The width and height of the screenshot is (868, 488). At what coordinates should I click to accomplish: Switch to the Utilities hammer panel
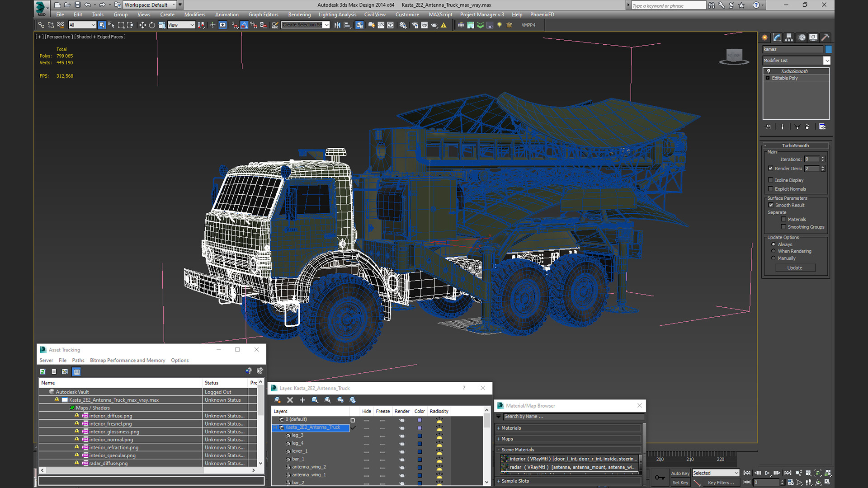pyautogui.click(x=825, y=38)
